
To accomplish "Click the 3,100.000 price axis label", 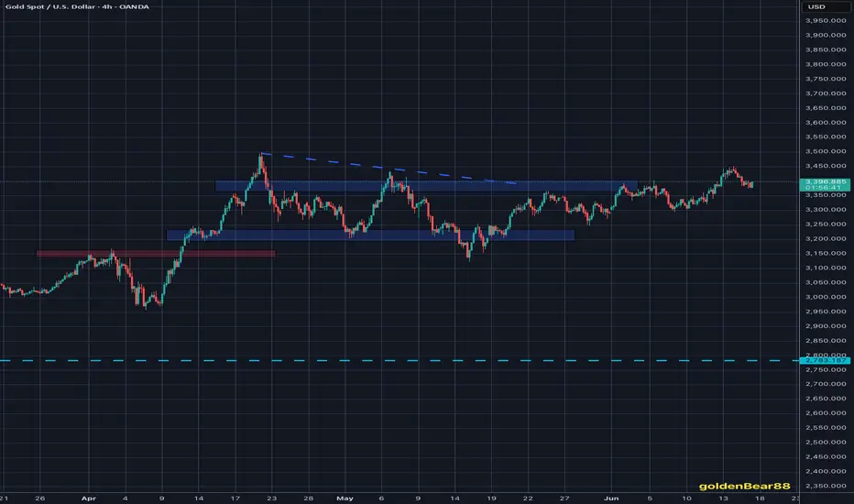I will pyautogui.click(x=825, y=268).
